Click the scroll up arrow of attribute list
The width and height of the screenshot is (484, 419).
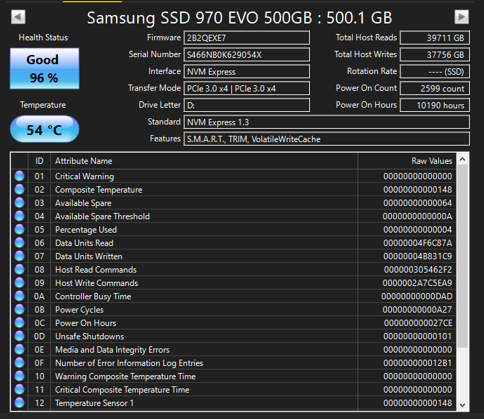coord(462,159)
